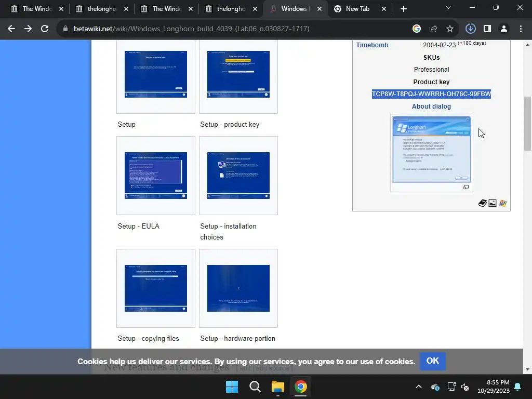Open the About dialog winver image
Image resolution: width=532 pixels, height=399 pixels.
point(432,149)
